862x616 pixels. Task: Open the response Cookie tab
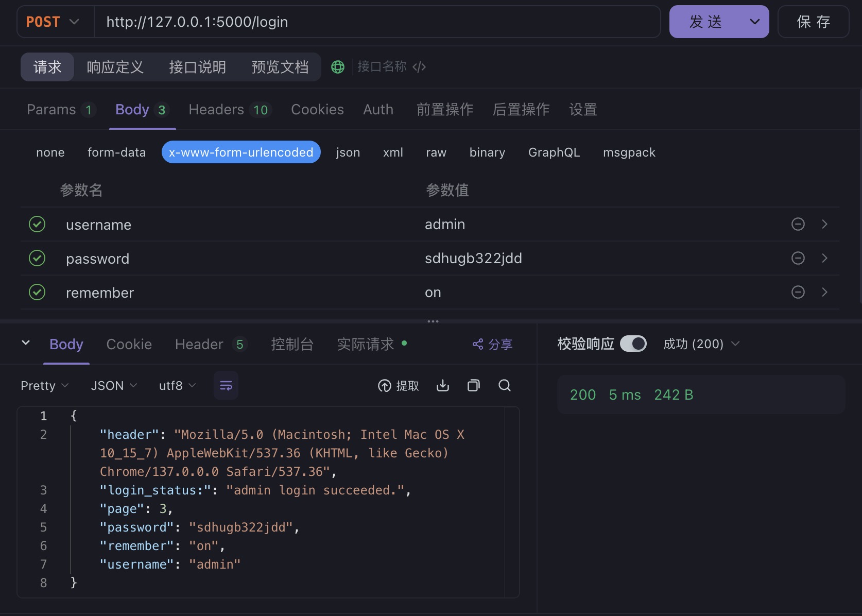[x=129, y=344]
